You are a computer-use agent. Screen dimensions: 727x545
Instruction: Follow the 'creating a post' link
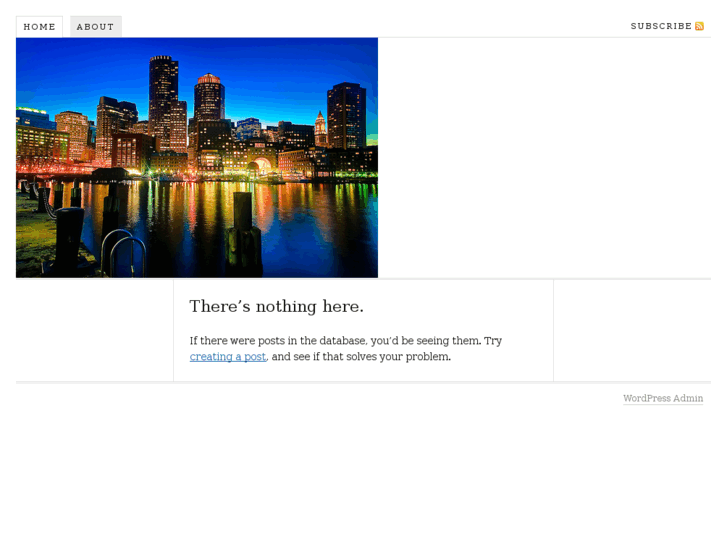[228, 357]
